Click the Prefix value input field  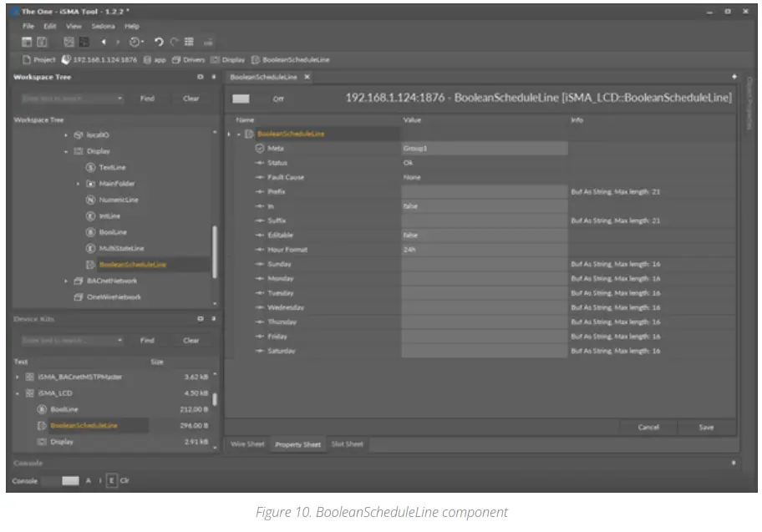pos(484,191)
